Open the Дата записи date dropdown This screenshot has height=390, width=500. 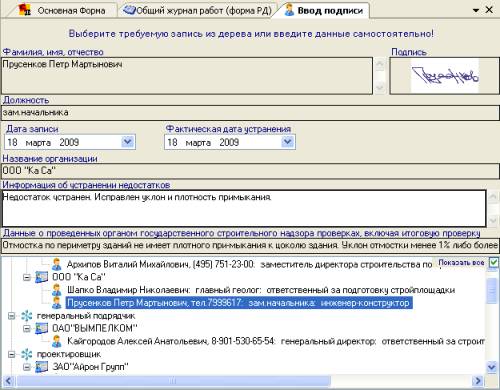coord(127,142)
